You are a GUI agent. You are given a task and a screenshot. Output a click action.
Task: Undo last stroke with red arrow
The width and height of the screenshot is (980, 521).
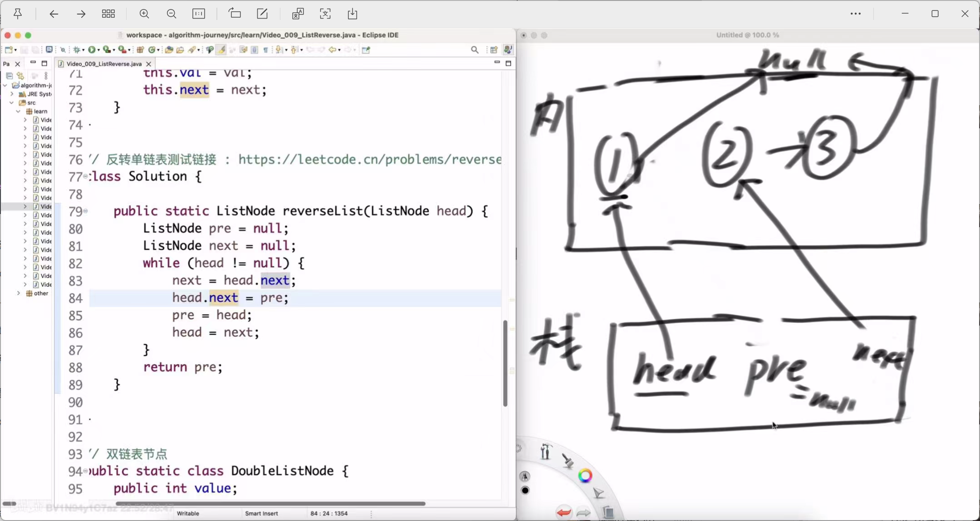click(x=563, y=513)
